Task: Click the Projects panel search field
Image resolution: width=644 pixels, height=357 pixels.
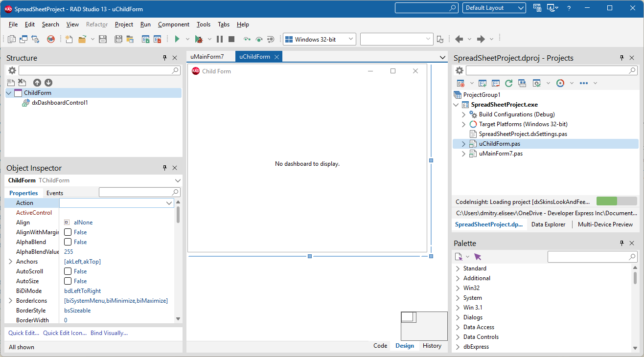Action: tap(552, 71)
